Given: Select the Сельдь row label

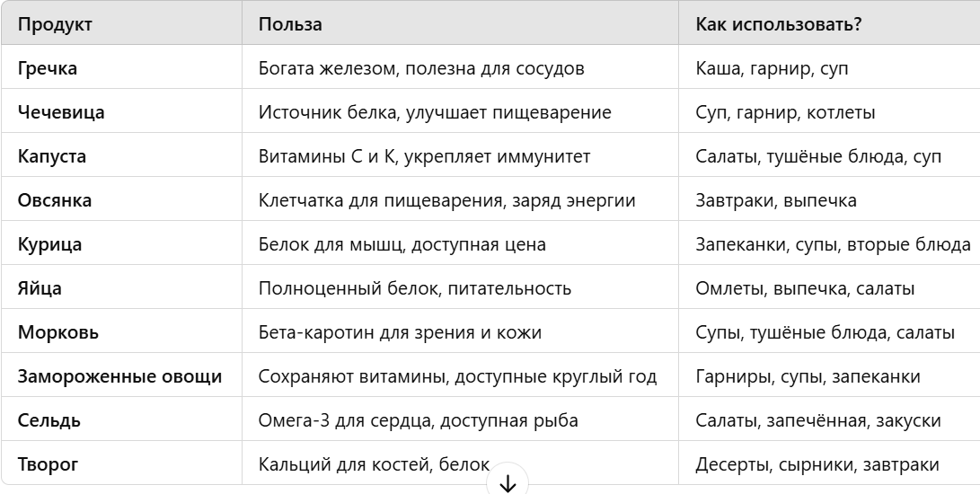Looking at the screenshot, I should pos(49,420).
